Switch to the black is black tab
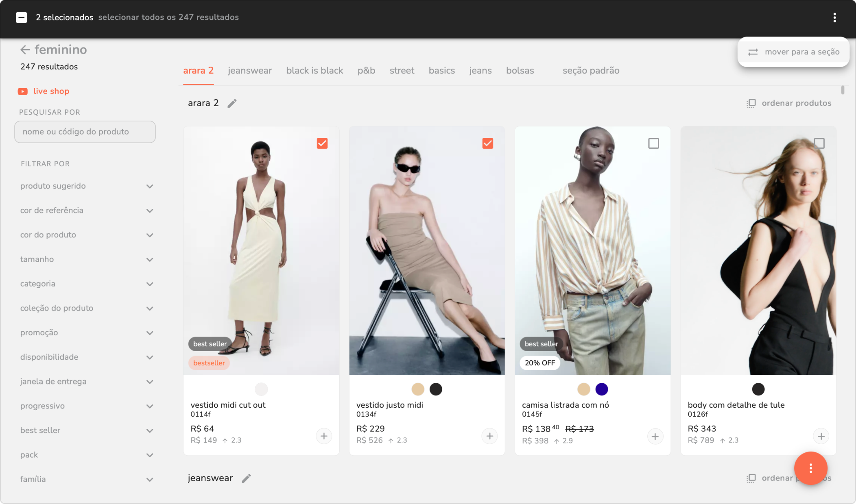This screenshot has width=856, height=504. click(x=314, y=71)
